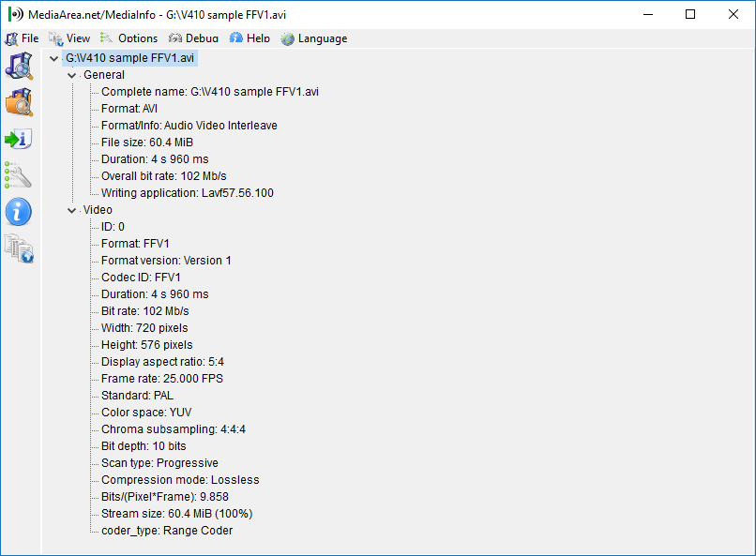Viewport: 756px width, 556px height.
Task: Click the MediaInfo title bar app icon
Action: click(x=15, y=14)
